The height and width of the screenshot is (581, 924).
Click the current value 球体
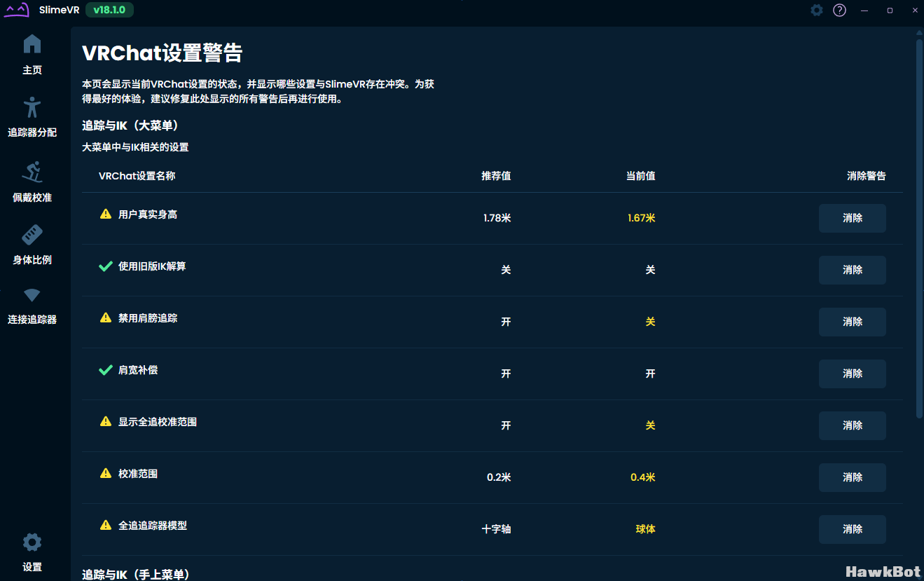[646, 529]
